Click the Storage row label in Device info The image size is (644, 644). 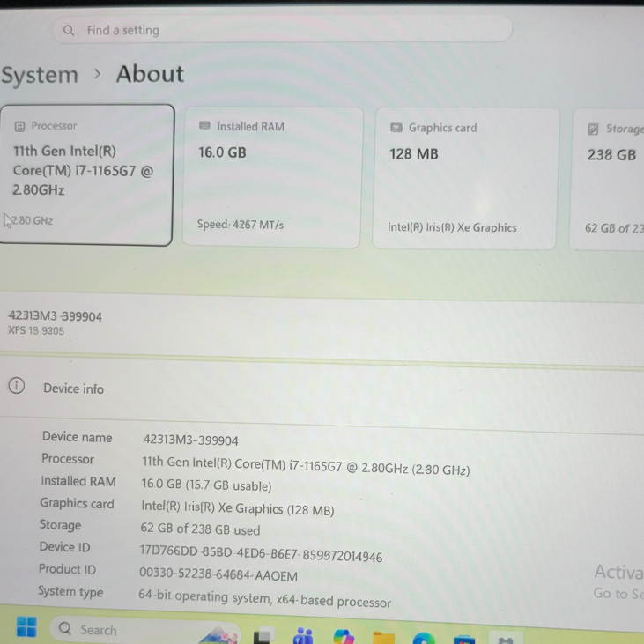(x=61, y=525)
